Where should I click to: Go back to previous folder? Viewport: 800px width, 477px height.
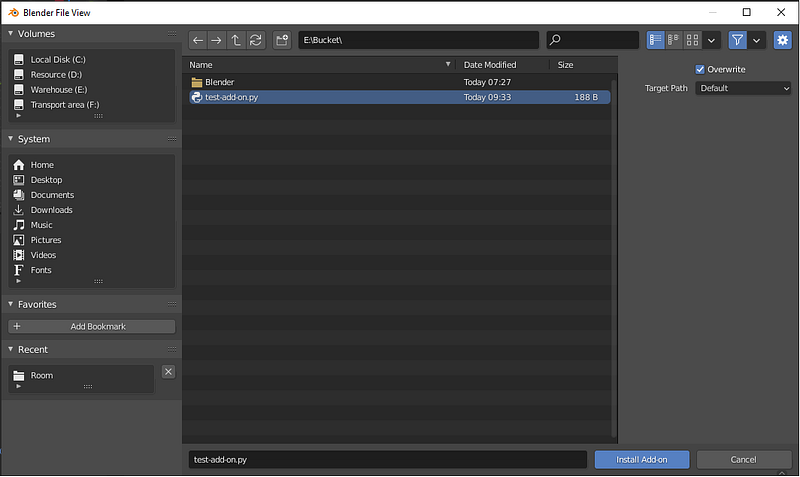(198, 40)
